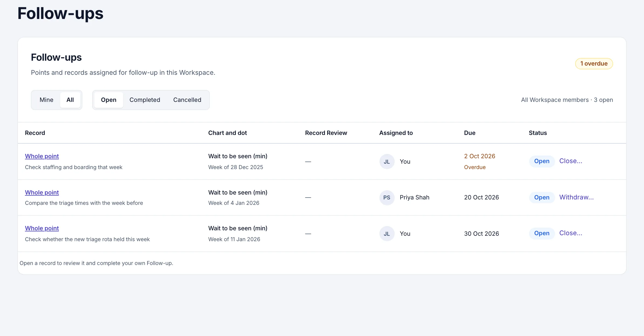Click the Status column header
This screenshot has height=336, width=644.
click(x=538, y=133)
